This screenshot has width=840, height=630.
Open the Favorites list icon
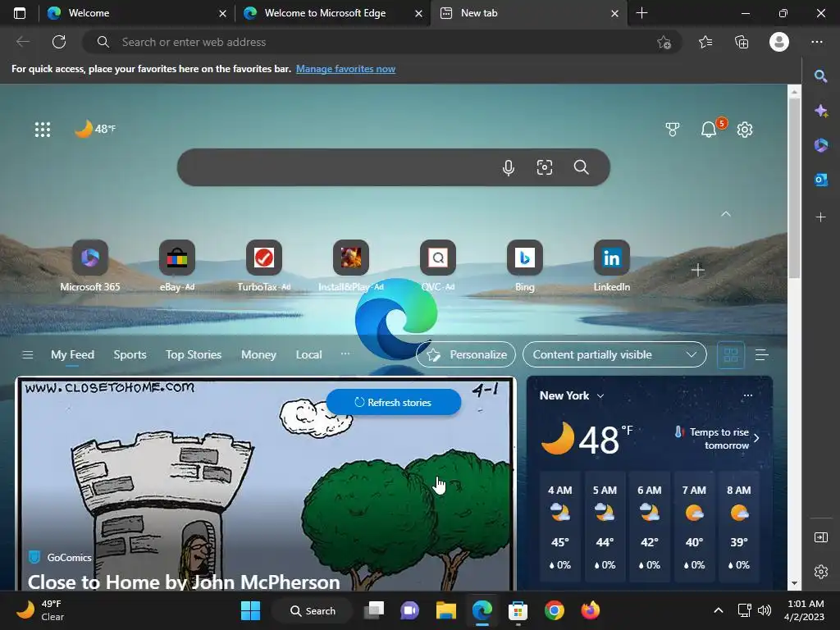705,42
